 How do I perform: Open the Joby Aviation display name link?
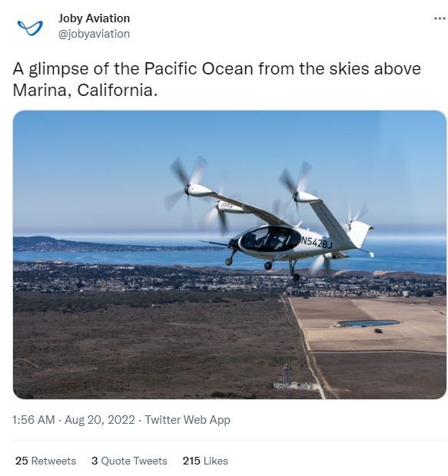point(94,18)
